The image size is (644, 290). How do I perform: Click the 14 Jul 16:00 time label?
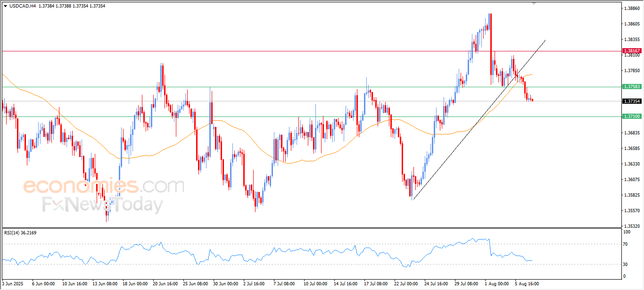(346, 284)
